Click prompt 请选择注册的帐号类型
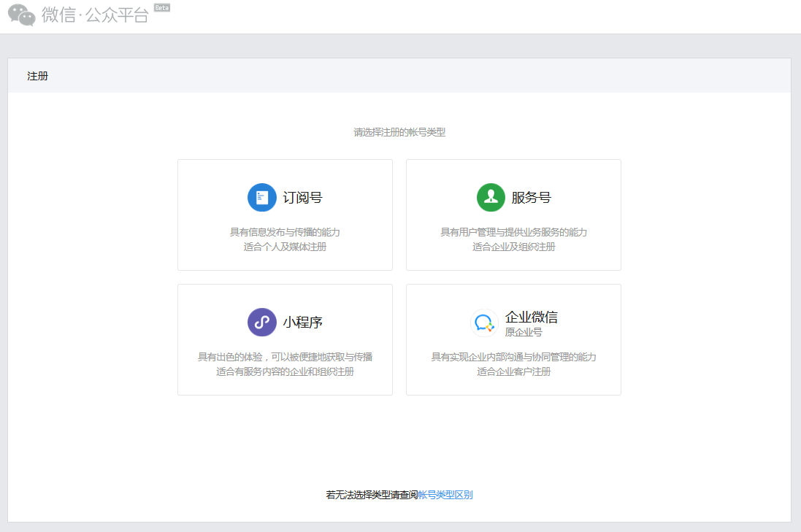Viewport: 801px width, 532px height. coord(399,132)
